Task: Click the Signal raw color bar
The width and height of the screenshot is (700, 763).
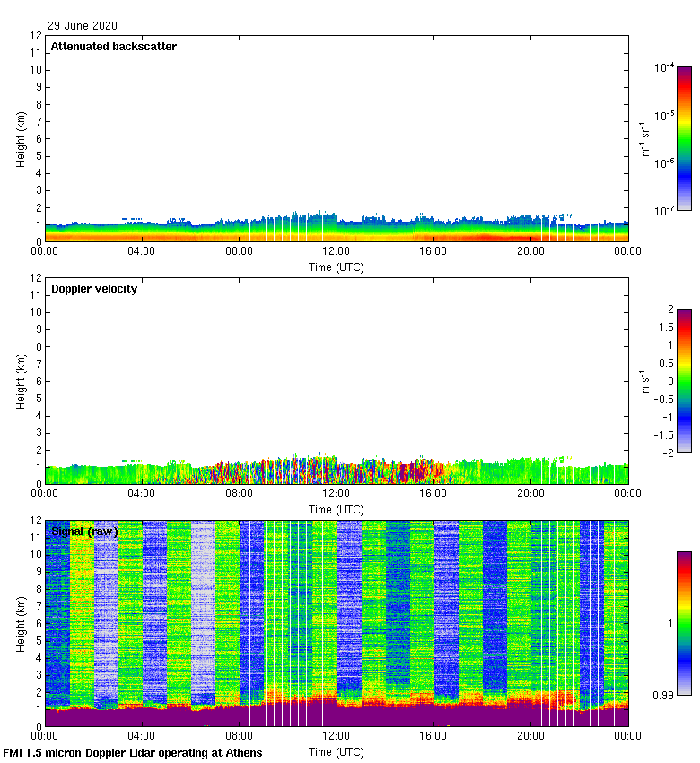Action: click(684, 623)
